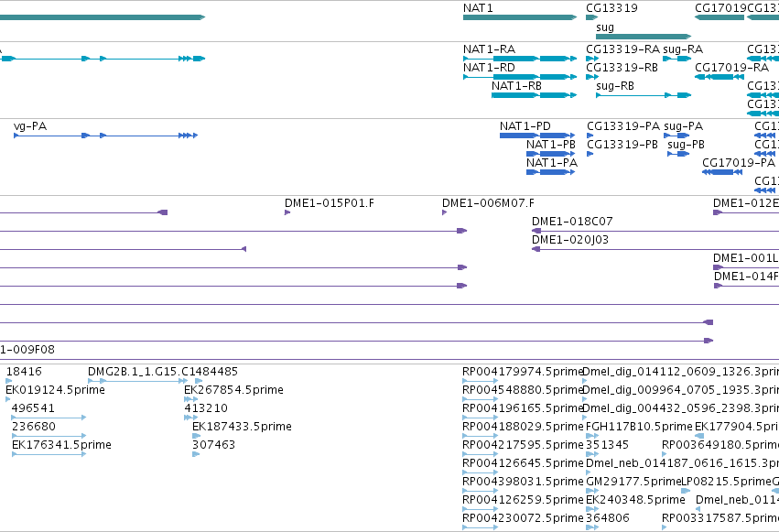Click the CG13319 gene label
Viewport: 779px width, 532px height.
(611, 8)
